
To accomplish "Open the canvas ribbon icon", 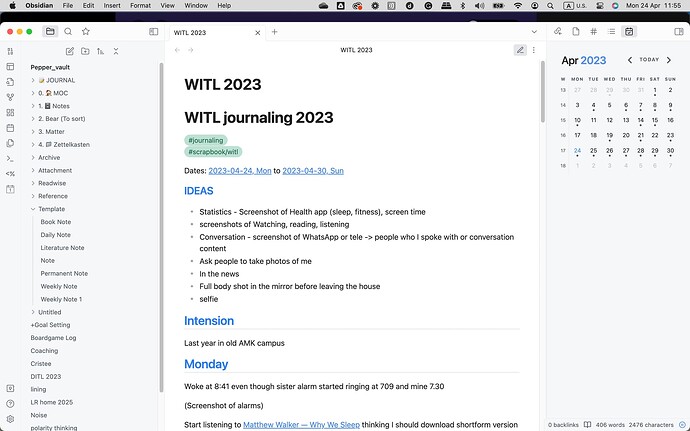I will pos(11,113).
